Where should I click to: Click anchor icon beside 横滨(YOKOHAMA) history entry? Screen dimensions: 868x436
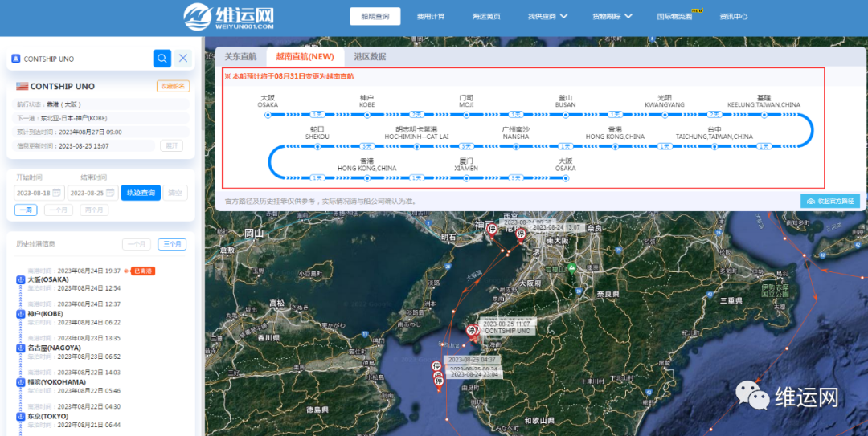coord(20,382)
